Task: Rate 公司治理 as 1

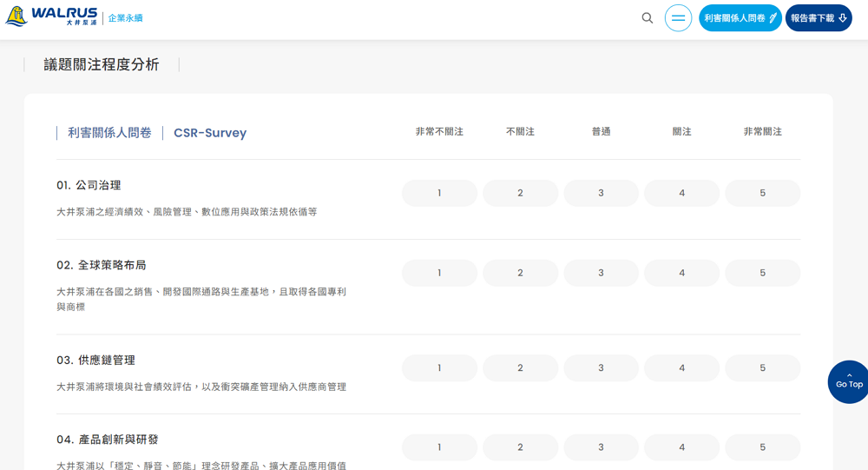Action: click(x=439, y=193)
